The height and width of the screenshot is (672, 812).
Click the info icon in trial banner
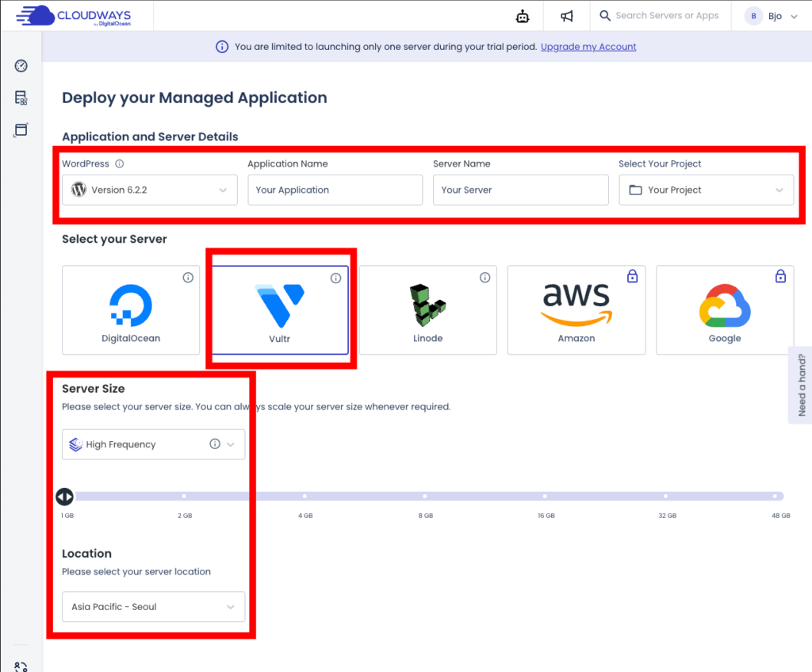222,47
